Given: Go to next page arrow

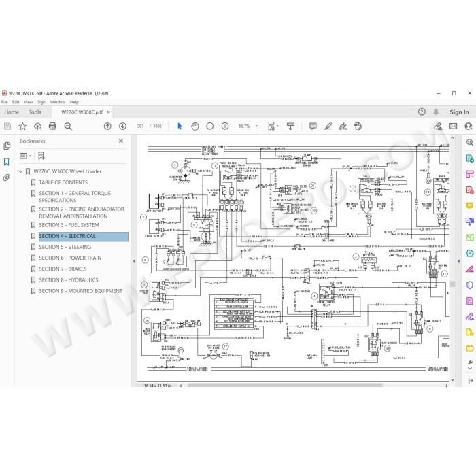Looking at the screenshot, I should click(122, 126).
